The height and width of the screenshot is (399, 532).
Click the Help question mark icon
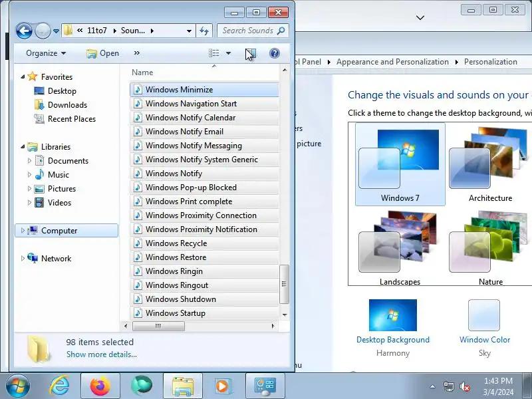pyautogui.click(x=275, y=53)
